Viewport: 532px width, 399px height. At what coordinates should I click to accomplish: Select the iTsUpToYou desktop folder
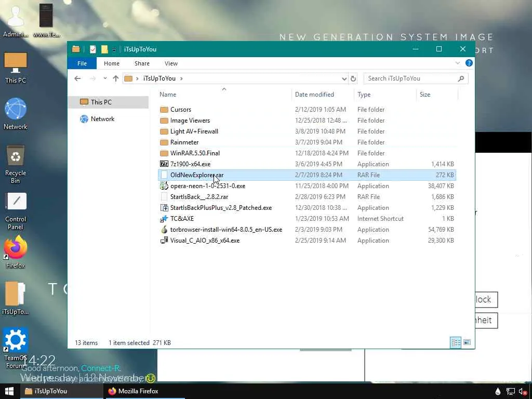click(x=15, y=298)
